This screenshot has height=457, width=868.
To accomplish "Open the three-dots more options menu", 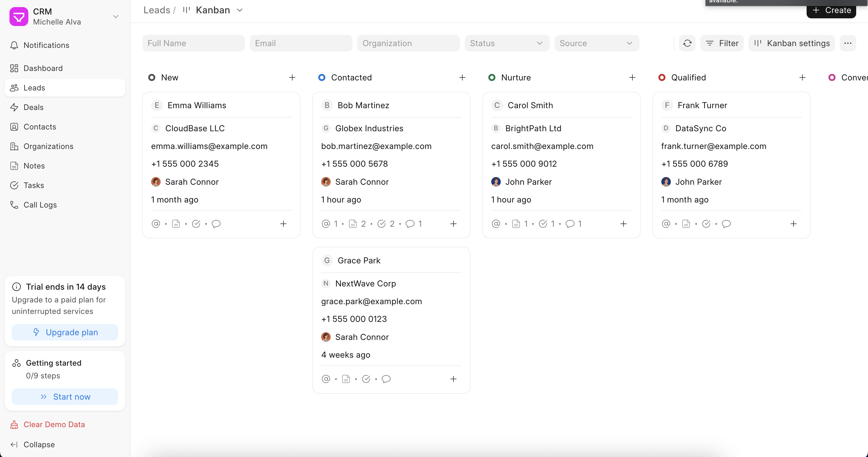I will (x=847, y=43).
